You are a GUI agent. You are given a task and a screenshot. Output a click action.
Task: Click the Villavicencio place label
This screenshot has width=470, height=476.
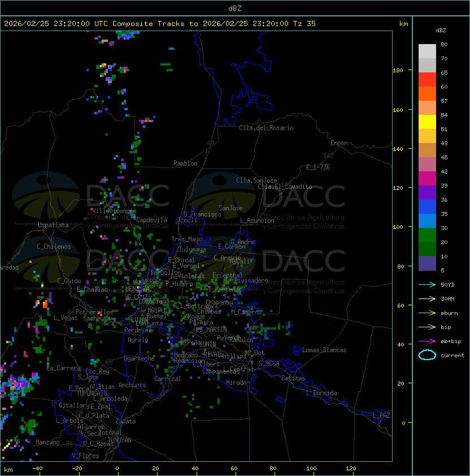pos(114,211)
